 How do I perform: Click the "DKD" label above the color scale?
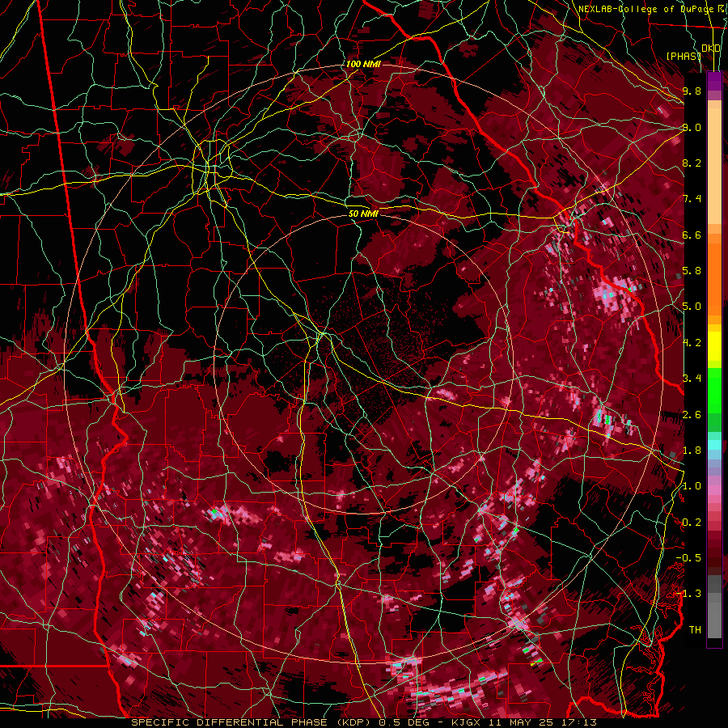pyautogui.click(x=711, y=49)
